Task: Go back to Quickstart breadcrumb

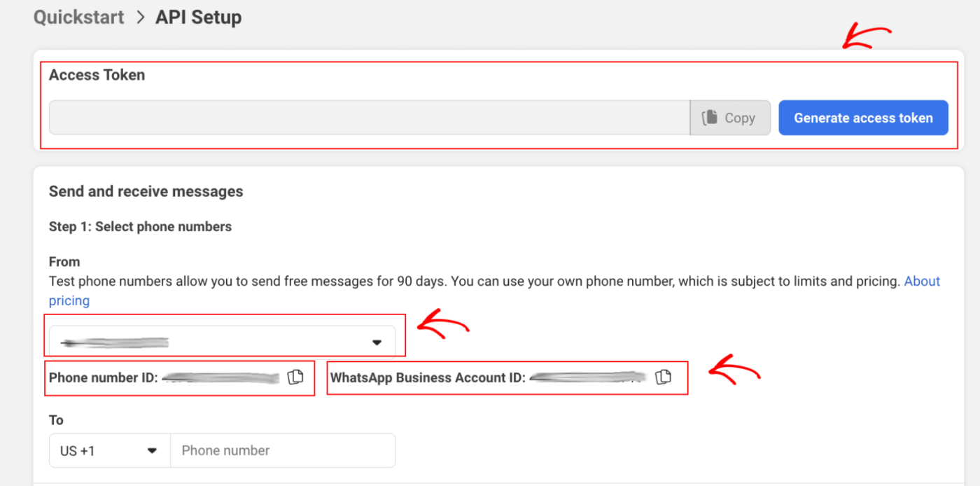Action: click(x=79, y=17)
